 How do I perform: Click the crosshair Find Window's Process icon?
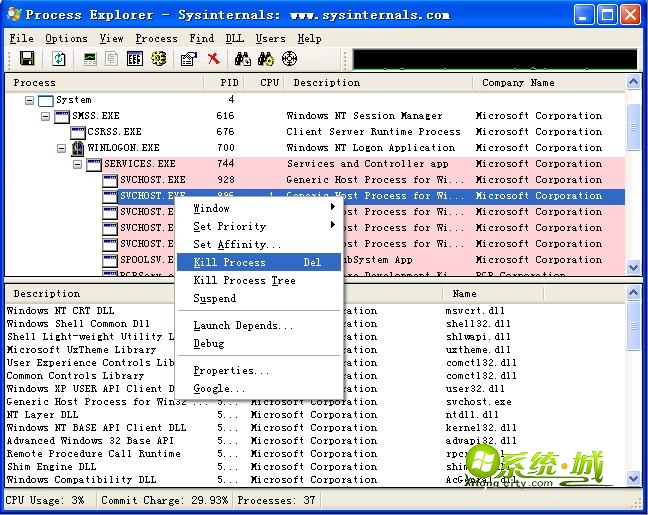290,59
